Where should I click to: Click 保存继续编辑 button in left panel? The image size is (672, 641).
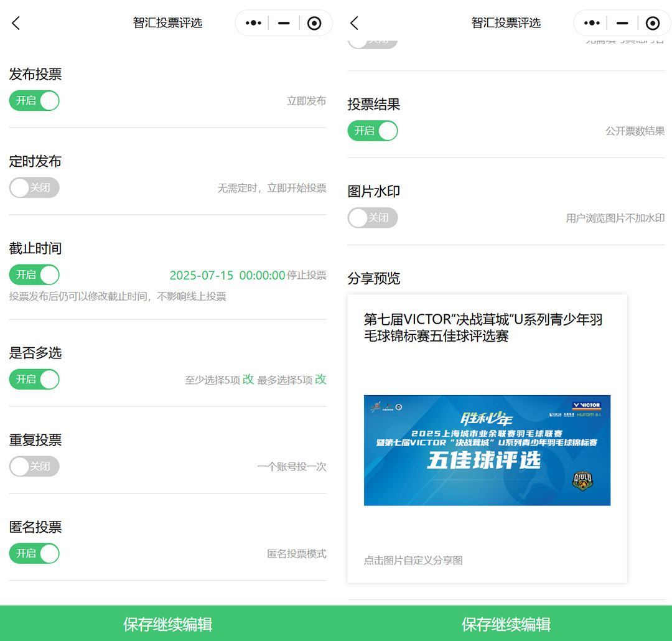pos(167,624)
